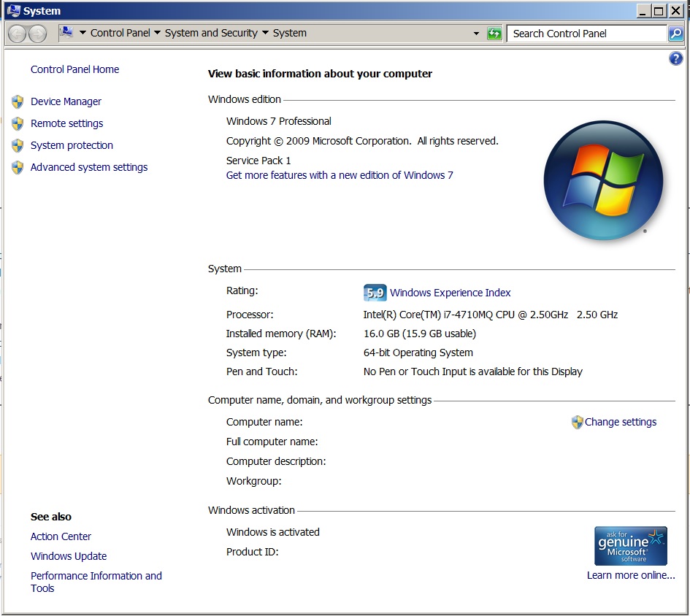Click the Windows is activated text
This screenshot has height=616, width=690.
[273, 532]
